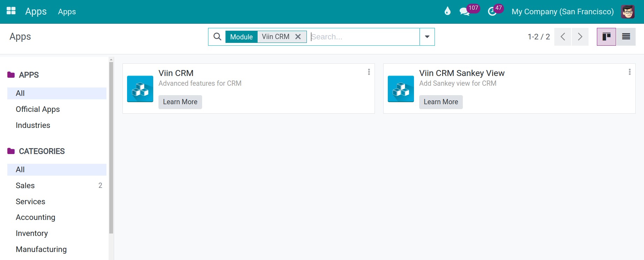Click the search magnifier icon
Viewport: 644px width, 260px height.
pyautogui.click(x=217, y=37)
